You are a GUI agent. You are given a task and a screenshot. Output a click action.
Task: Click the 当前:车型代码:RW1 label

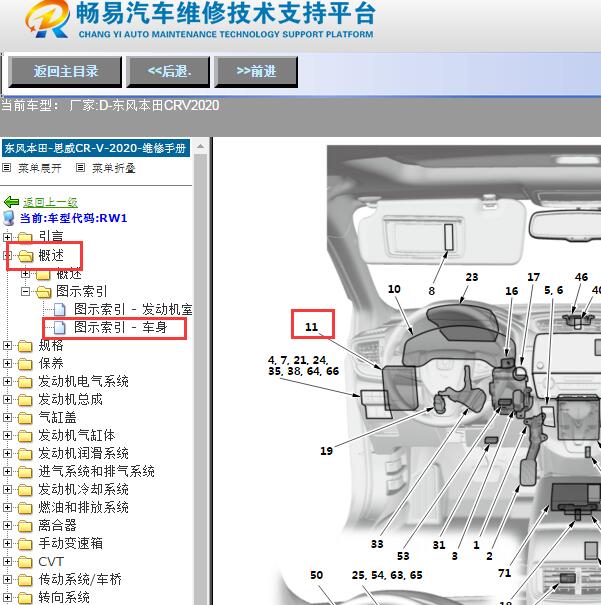pos(73,218)
